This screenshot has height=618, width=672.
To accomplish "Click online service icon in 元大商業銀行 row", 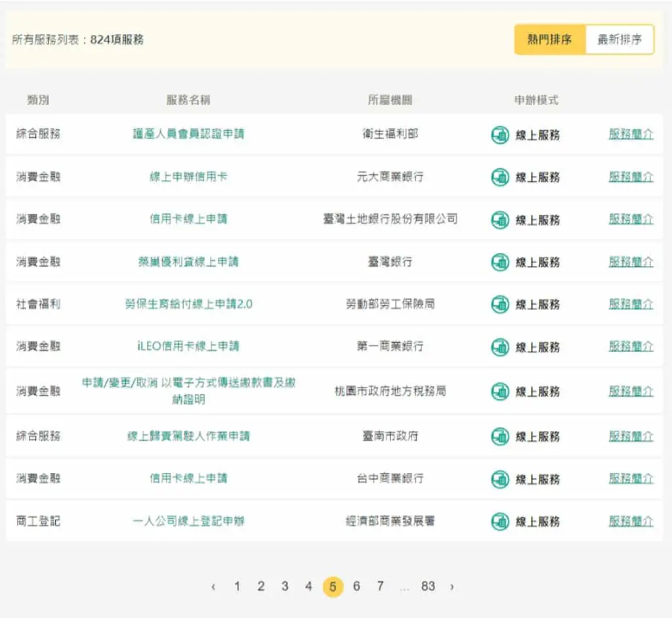I will click(x=499, y=177).
